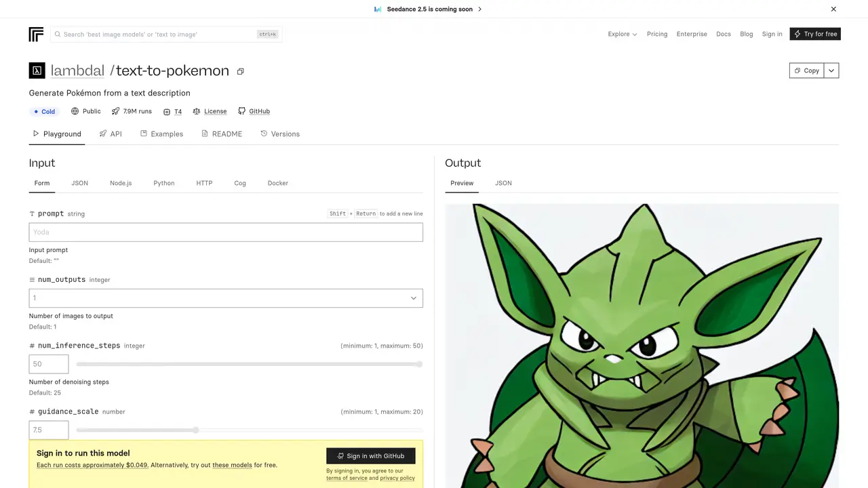
Task: Expand the Copy dropdown arrow
Action: tap(831, 70)
